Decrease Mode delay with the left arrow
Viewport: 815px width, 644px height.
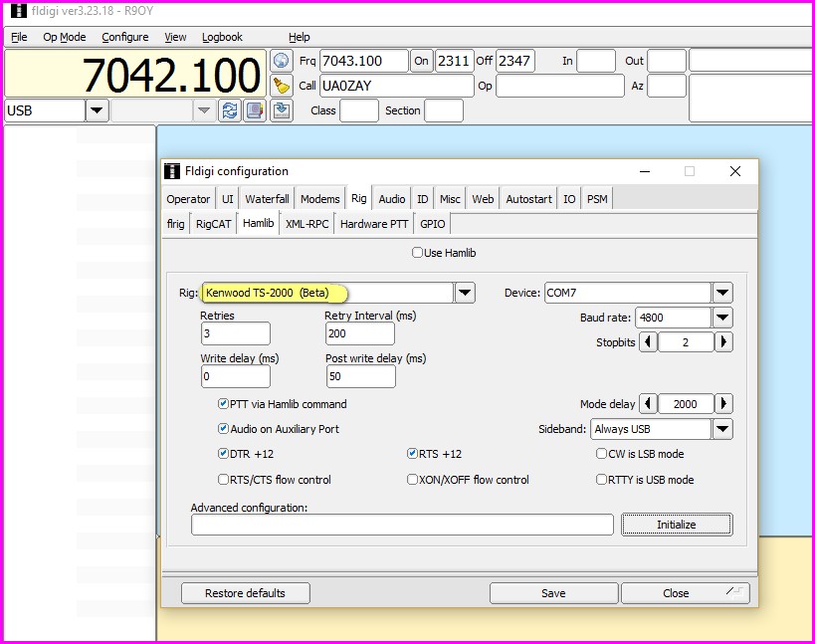click(x=648, y=404)
